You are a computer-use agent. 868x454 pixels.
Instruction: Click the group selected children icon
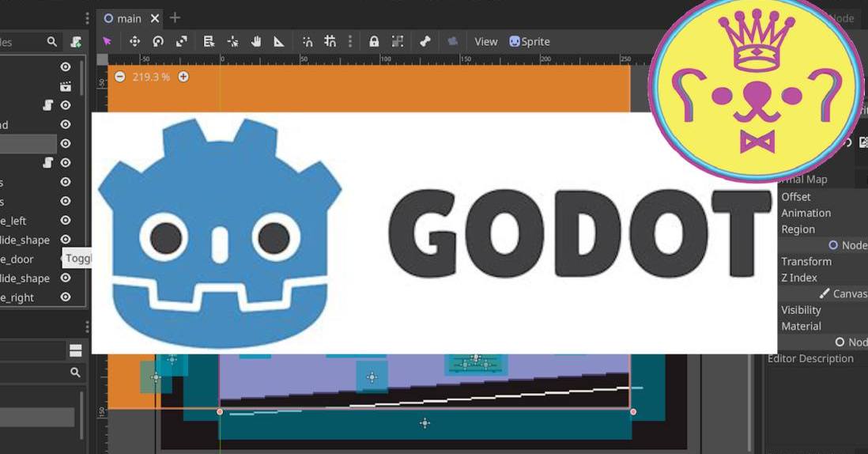pyautogui.click(x=398, y=41)
